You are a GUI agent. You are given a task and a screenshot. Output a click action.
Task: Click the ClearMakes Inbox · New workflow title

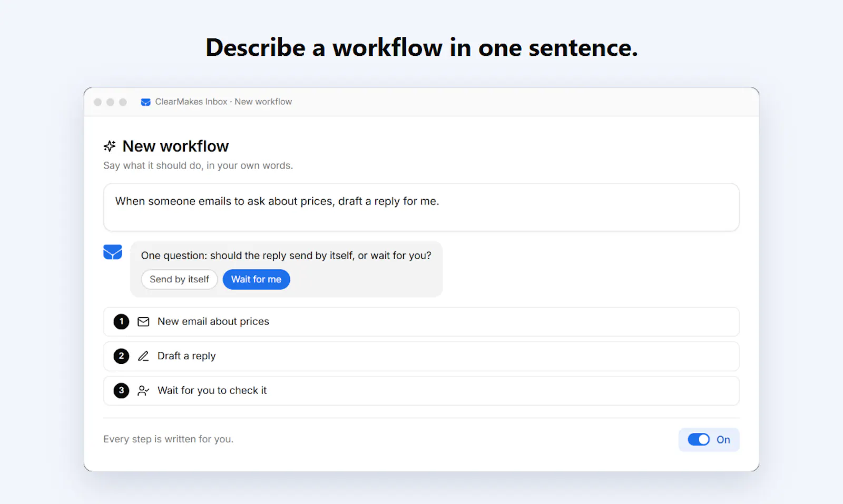click(x=223, y=102)
